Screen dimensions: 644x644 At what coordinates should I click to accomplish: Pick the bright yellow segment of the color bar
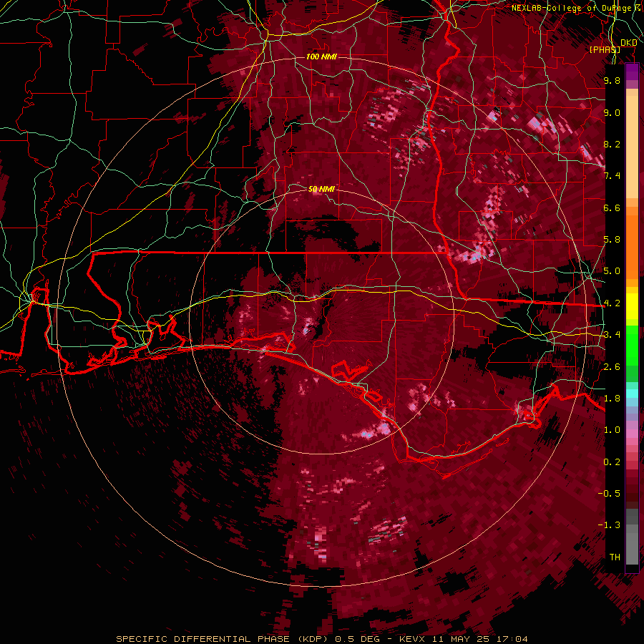[x=632, y=306]
